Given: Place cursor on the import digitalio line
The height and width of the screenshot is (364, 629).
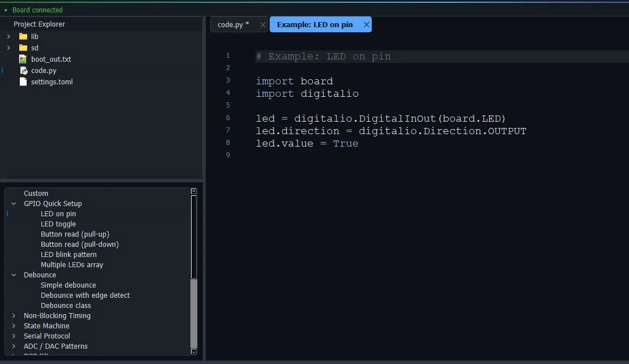Looking at the screenshot, I should click(307, 94).
